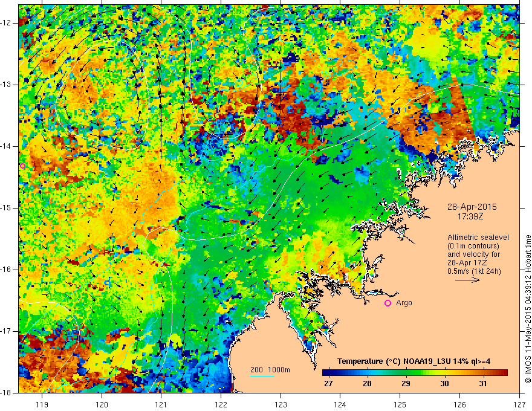
Task: Click the '0.5m/s (1kt 24h)' text
Action: tap(475, 271)
